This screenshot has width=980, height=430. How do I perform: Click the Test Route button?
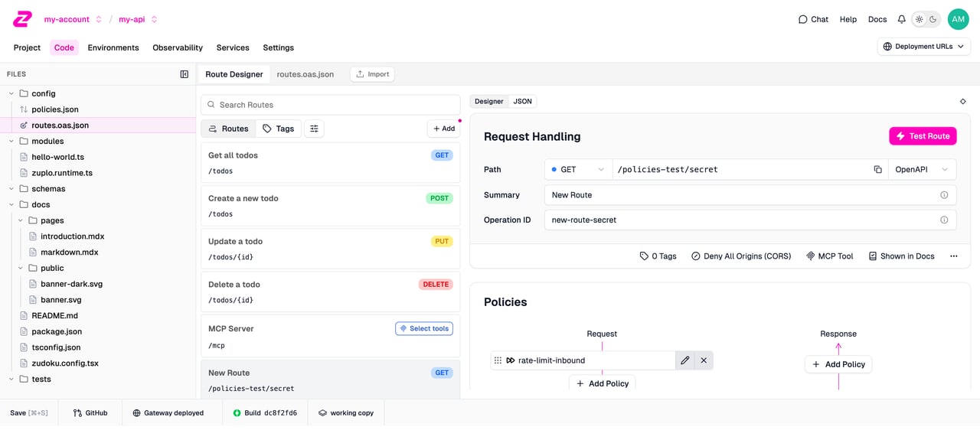tap(923, 136)
